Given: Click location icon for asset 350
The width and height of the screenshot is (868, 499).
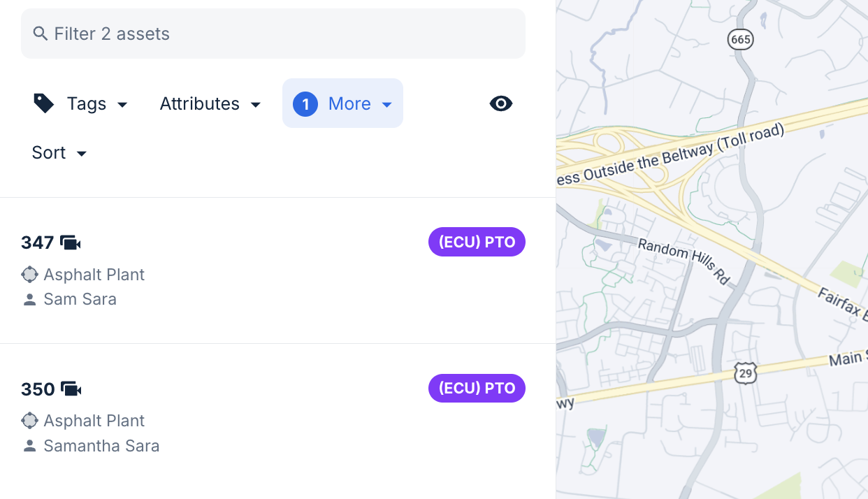Looking at the screenshot, I should (x=29, y=421).
